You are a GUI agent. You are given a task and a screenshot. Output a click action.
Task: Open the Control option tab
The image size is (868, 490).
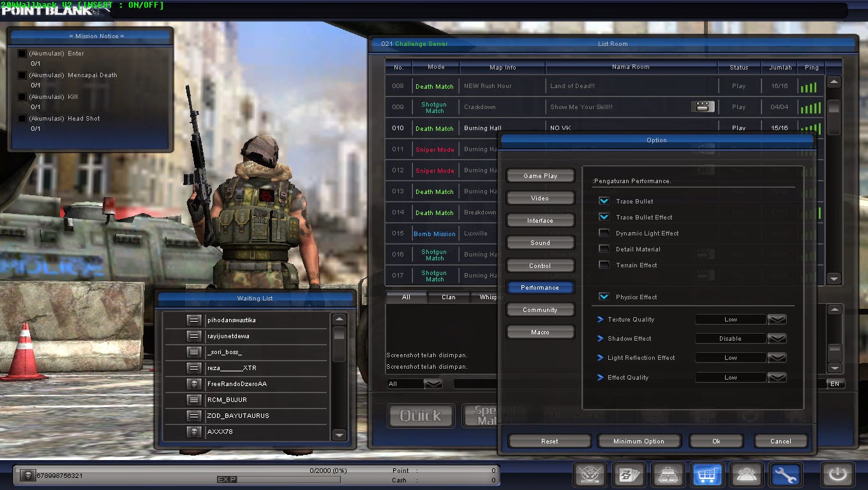(541, 265)
